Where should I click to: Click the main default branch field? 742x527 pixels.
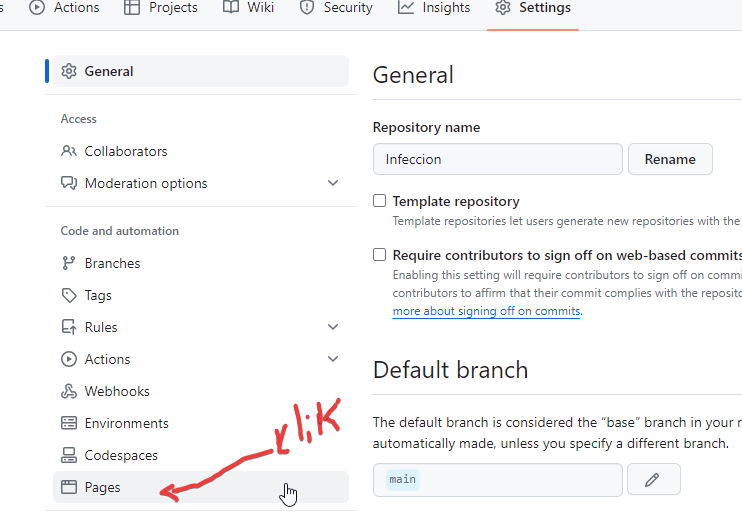[x=497, y=480]
